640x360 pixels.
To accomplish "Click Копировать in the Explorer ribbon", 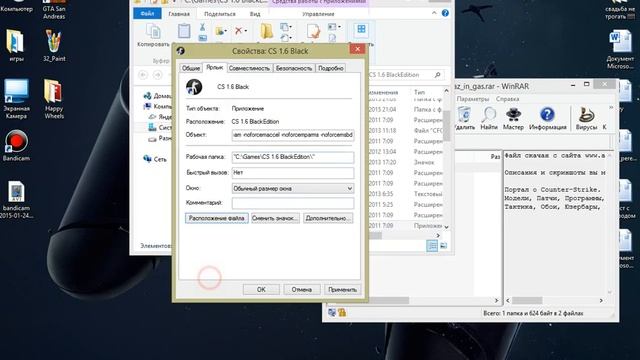I will pyautogui.click(x=153, y=36).
